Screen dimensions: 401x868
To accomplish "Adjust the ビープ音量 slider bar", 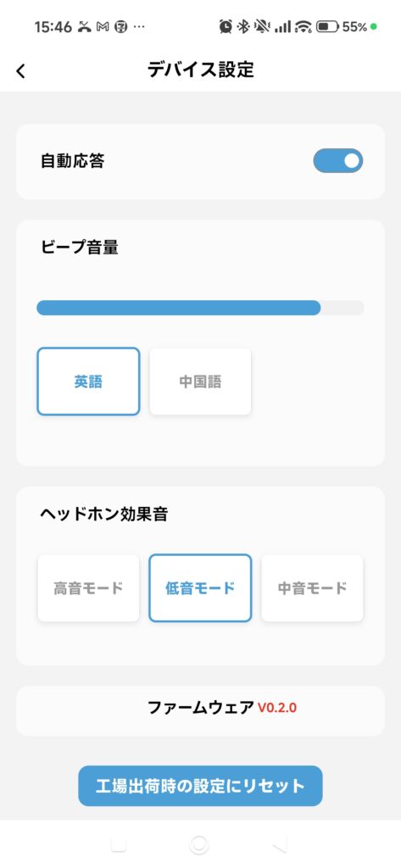I will point(200,308).
